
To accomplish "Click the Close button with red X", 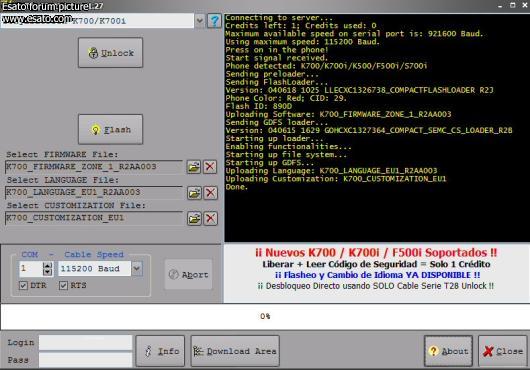I will 503,351.
